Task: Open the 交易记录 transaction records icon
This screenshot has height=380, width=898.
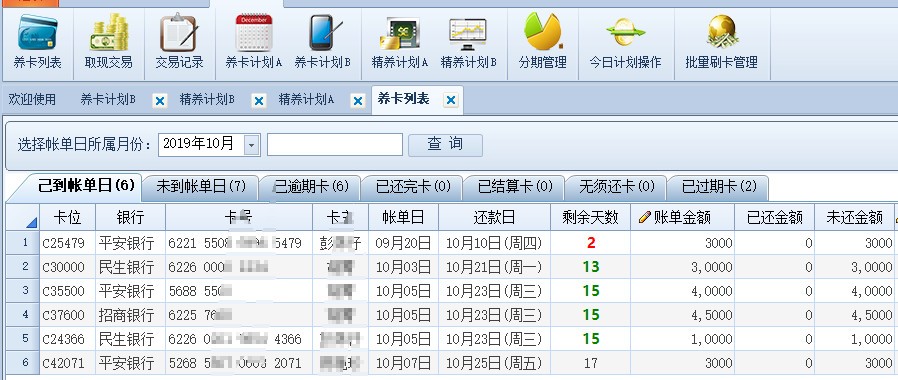Action: tap(179, 33)
